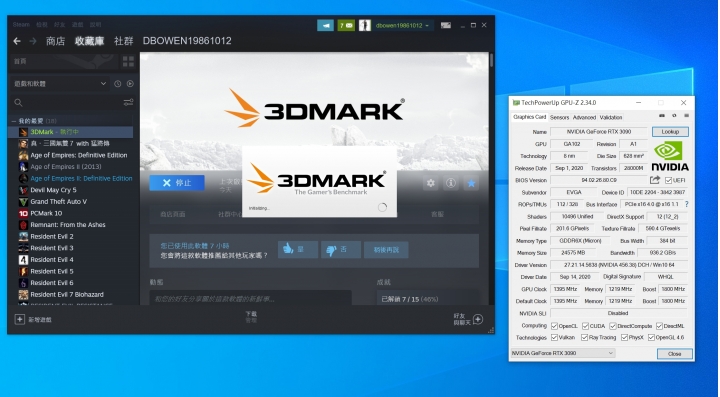Toggle the PhysX checkbox
The width and height of the screenshot is (720, 397).
624,337
